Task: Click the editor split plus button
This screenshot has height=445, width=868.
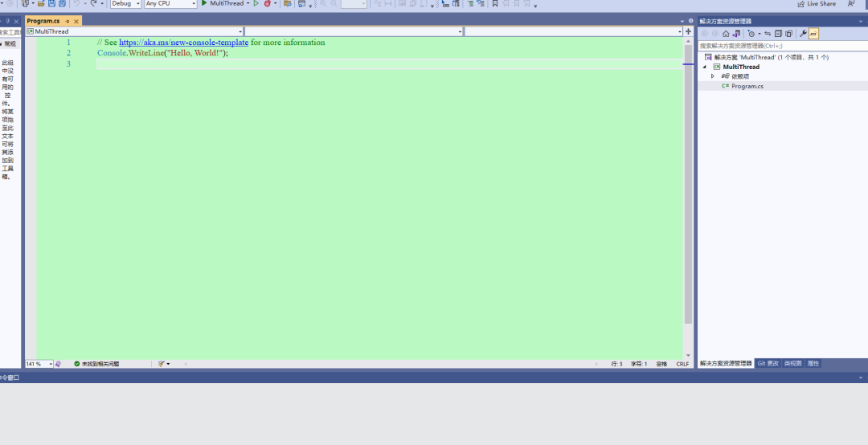Action: point(688,31)
